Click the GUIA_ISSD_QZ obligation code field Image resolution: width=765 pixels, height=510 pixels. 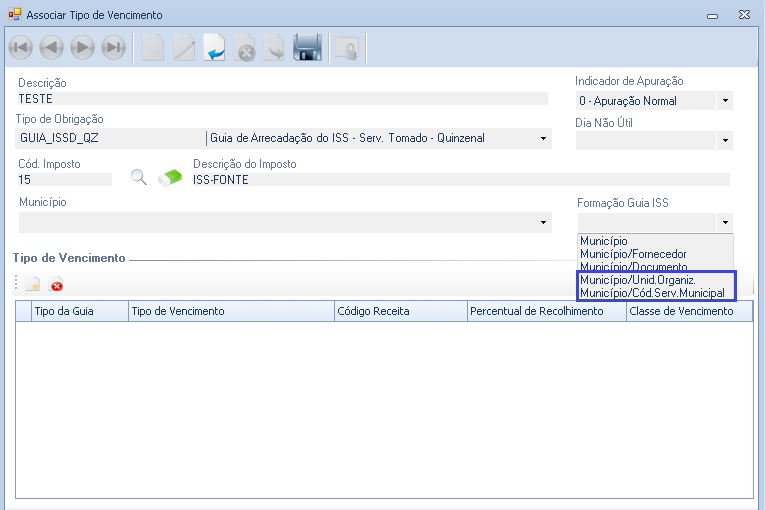tap(111, 138)
